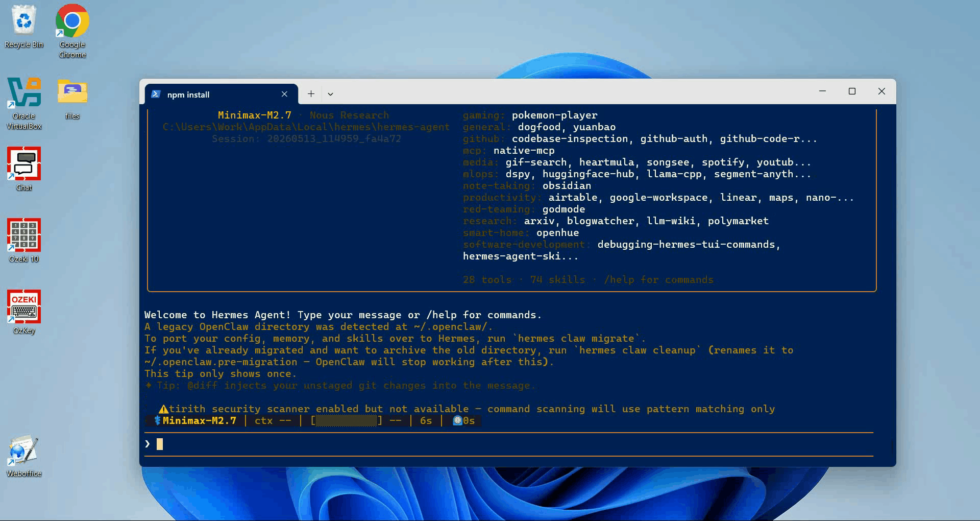Click the 'ctx --' status line entry

pos(273,421)
